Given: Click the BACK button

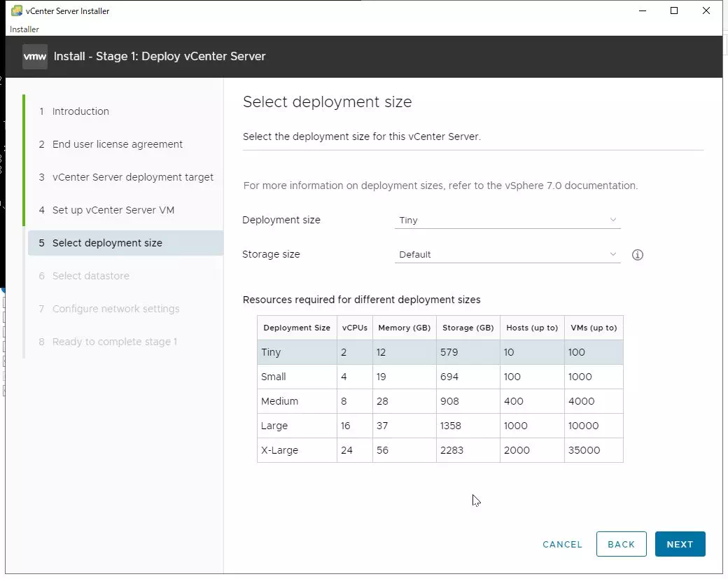Looking at the screenshot, I should click(621, 544).
